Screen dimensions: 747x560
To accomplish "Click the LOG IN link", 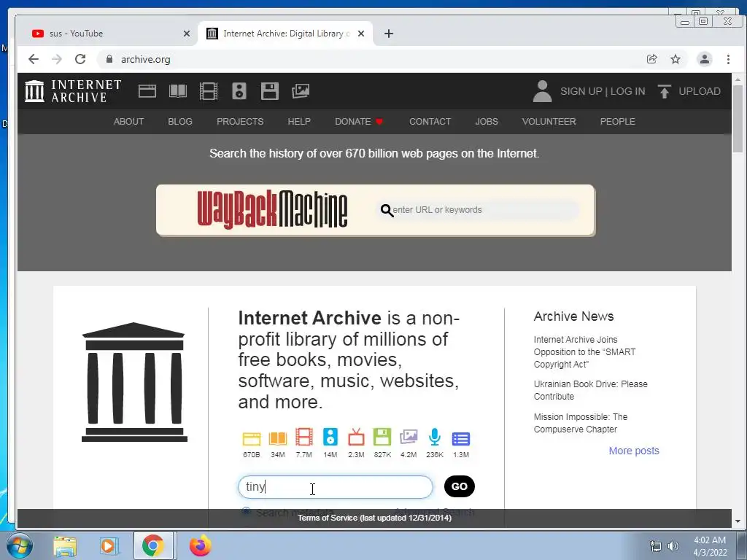I will tap(628, 91).
